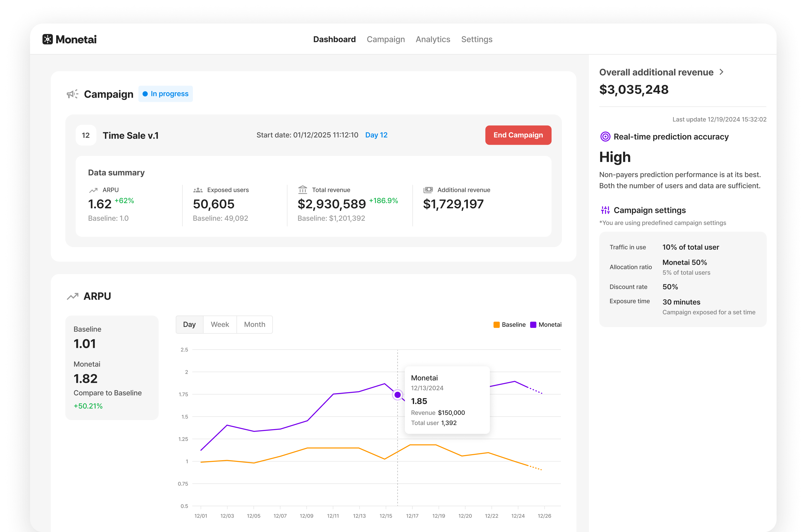Click Baseline: 49,092 text

(220, 218)
